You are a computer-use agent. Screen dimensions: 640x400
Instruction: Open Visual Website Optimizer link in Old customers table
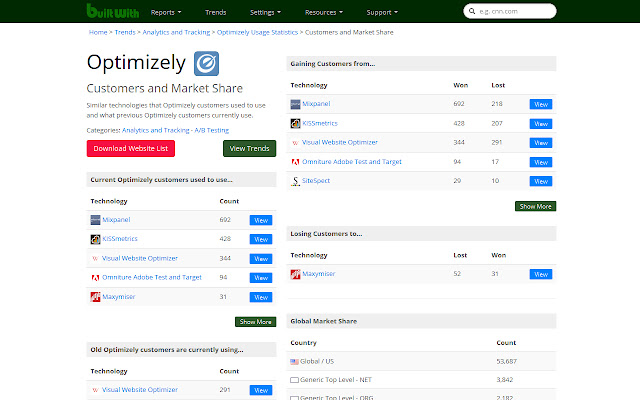tap(140, 390)
